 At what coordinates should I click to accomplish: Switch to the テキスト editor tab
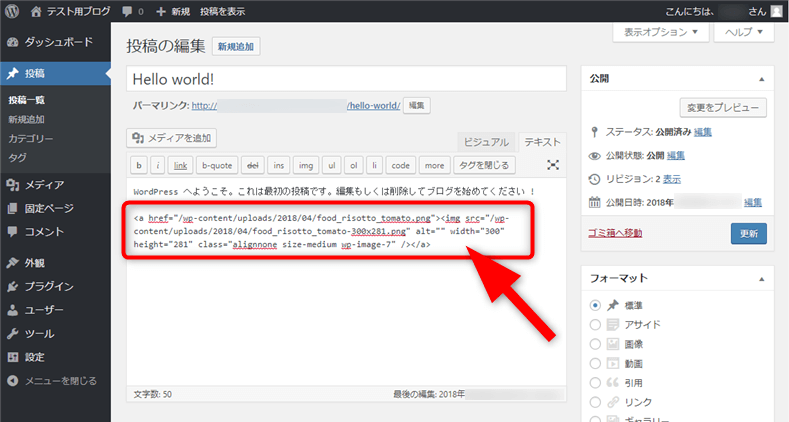coord(543,143)
